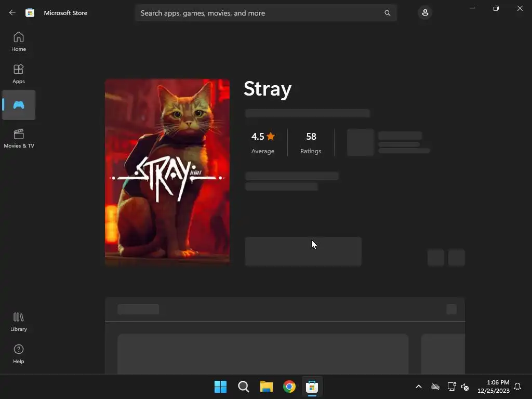Click the 58 Ratings count

click(x=311, y=143)
